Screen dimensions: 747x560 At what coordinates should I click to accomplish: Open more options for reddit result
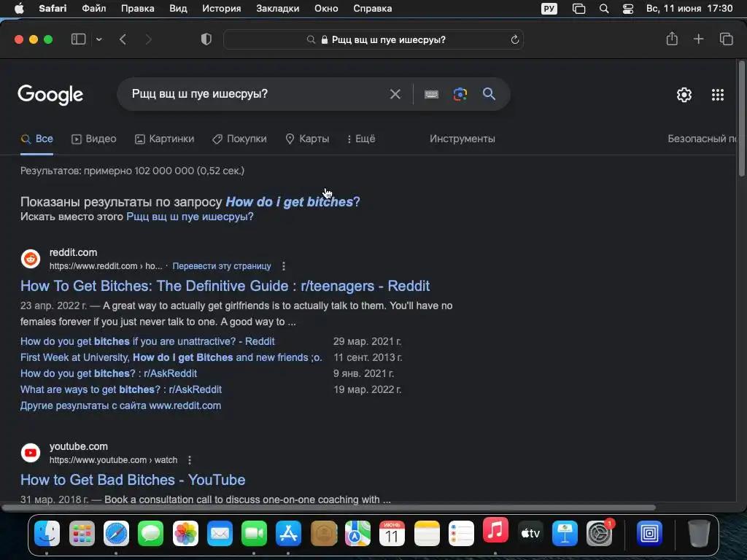point(284,265)
